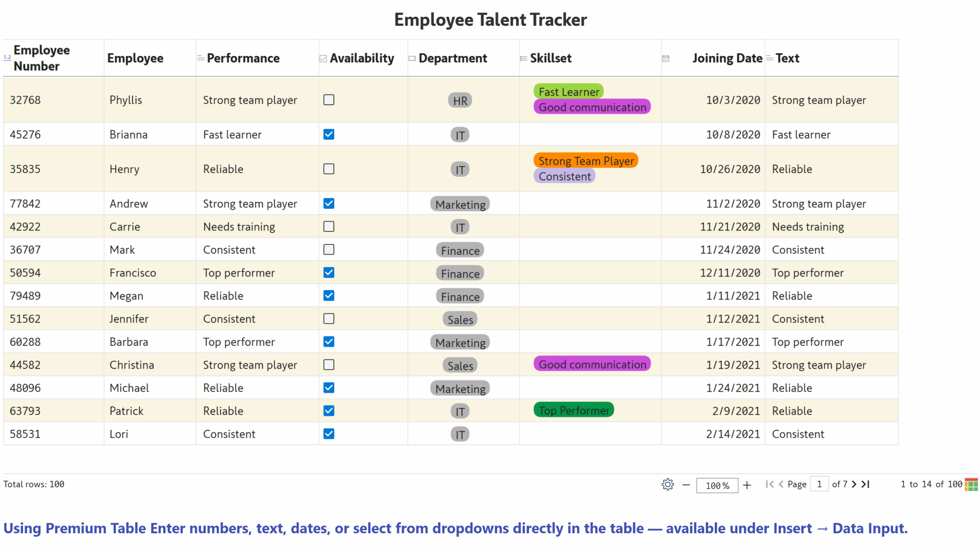Viewport: 980px width, 547px height.
Task: Go to the next page using the arrow icon
Action: (x=855, y=484)
